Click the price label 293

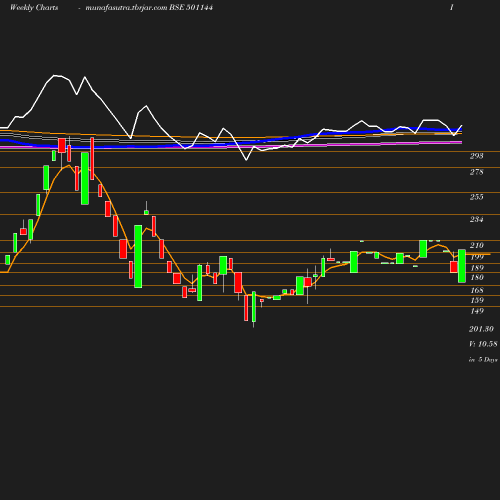[476, 156]
